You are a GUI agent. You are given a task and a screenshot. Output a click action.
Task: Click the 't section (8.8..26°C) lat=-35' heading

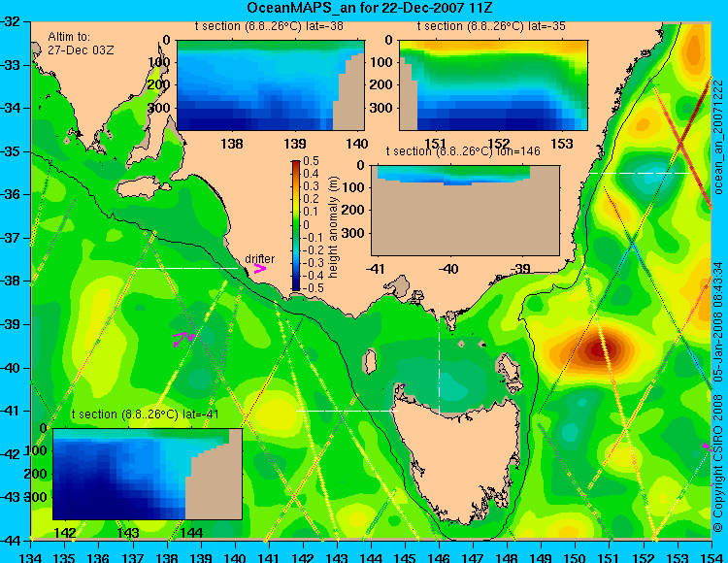click(x=491, y=26)
